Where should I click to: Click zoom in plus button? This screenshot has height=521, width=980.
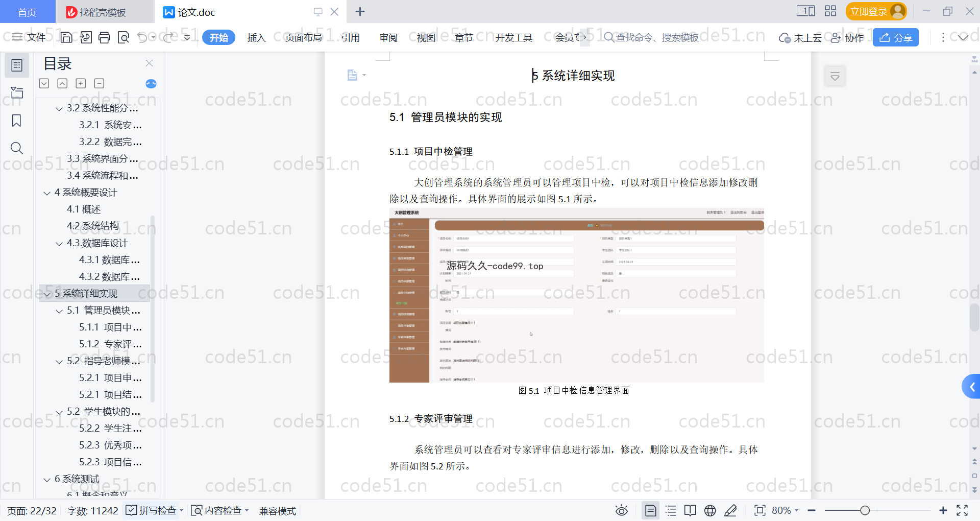943,510
